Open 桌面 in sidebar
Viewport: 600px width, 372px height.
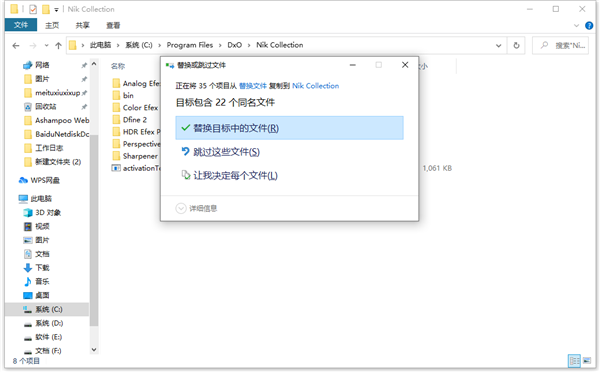click(42, 295)
